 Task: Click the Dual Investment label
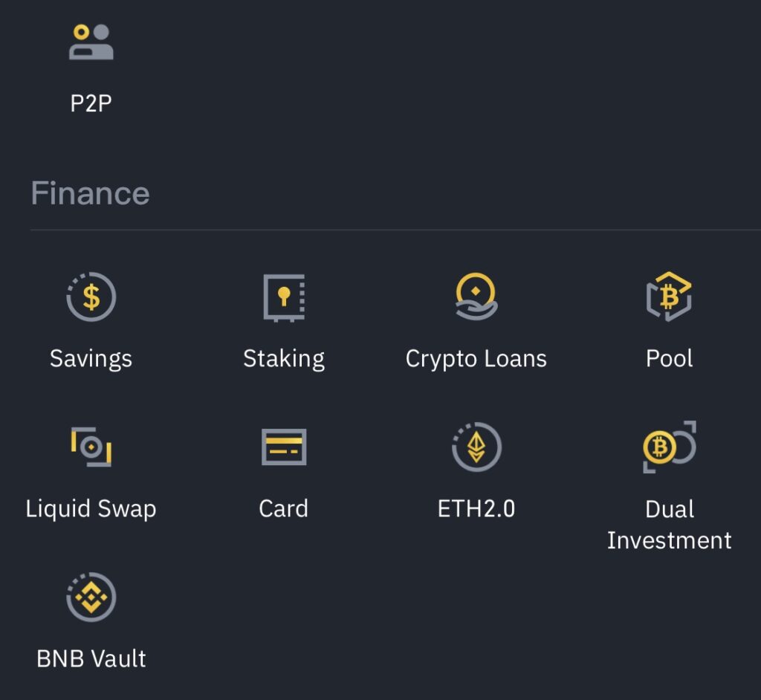tap(670, 525)
